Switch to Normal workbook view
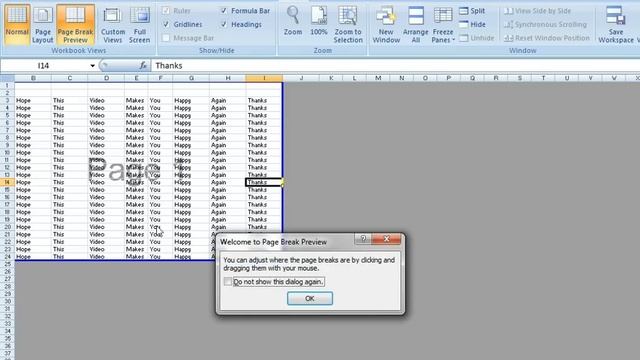 17,24
